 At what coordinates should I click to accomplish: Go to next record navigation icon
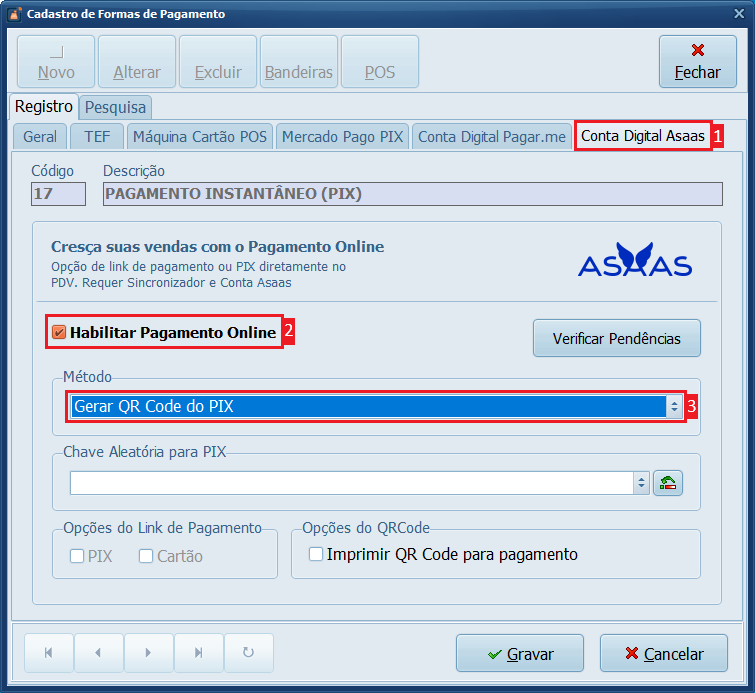(x=149, y=653)
